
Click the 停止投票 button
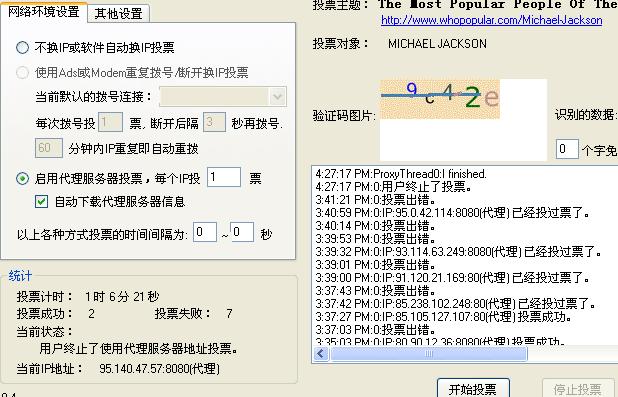pyautogui.click(x=577, y=388)
